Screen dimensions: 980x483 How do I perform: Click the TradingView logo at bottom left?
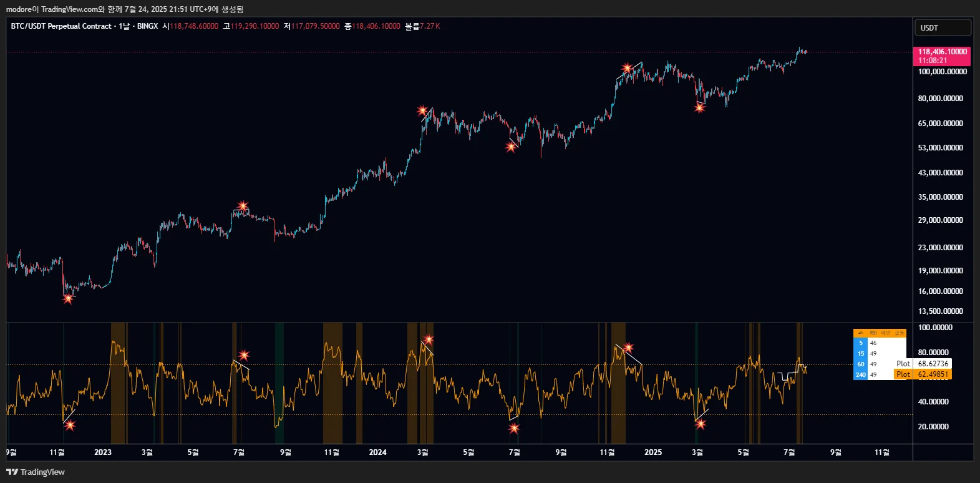(x=36, y=472)
